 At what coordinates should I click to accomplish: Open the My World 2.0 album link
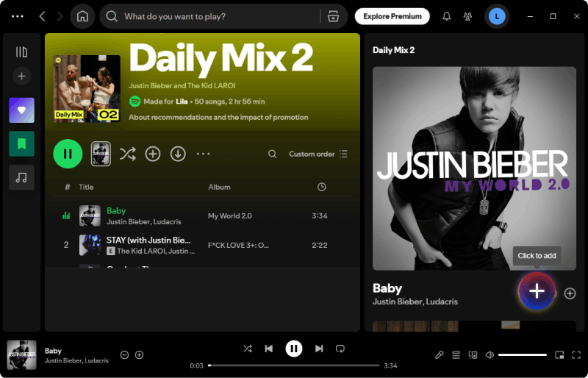pos(230,215)
